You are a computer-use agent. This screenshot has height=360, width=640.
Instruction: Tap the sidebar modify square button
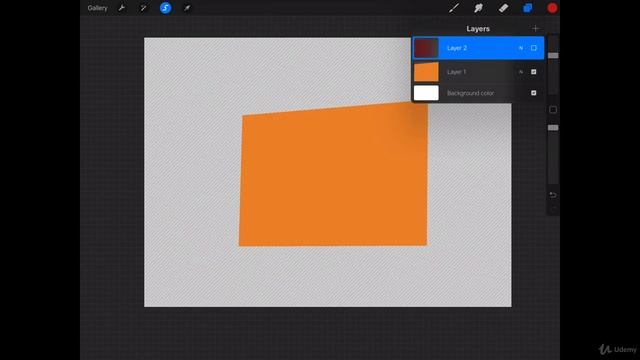[553, 109]
